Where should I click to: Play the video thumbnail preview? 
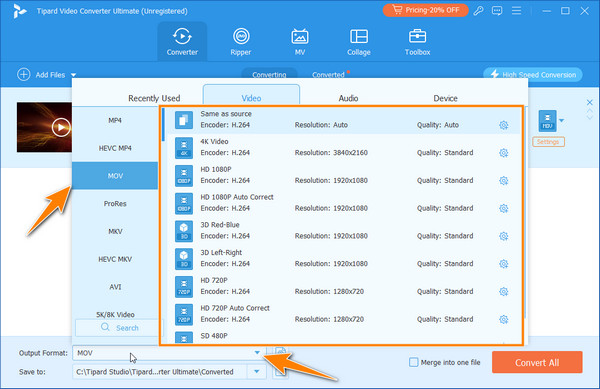point(61,127)
